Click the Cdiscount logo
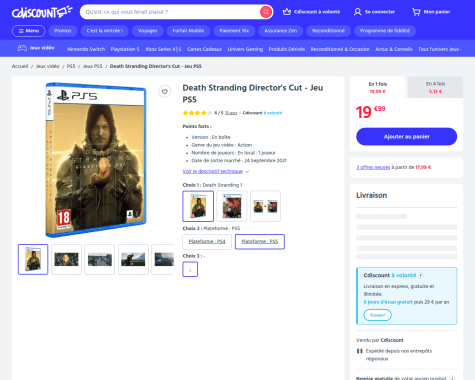 click(42, 12)
